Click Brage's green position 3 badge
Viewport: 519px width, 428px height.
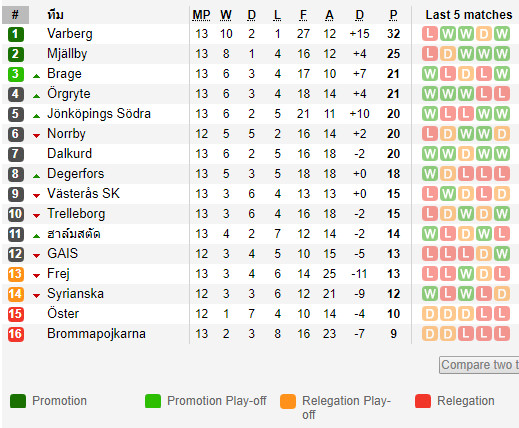[x=16, y=74]
